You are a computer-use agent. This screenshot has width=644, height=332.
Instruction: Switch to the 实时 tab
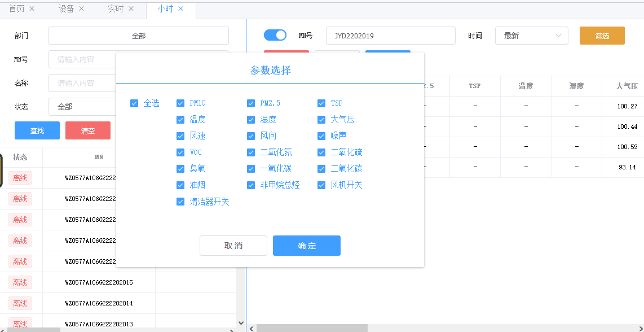[x=116, y=9]
